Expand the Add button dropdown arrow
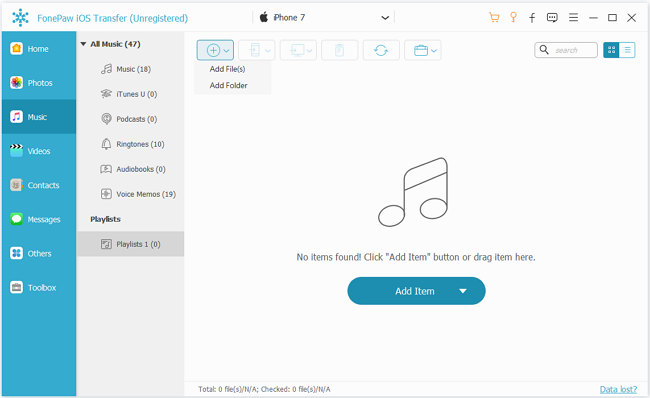Screen dimensions: 650x398 point(226,51)
